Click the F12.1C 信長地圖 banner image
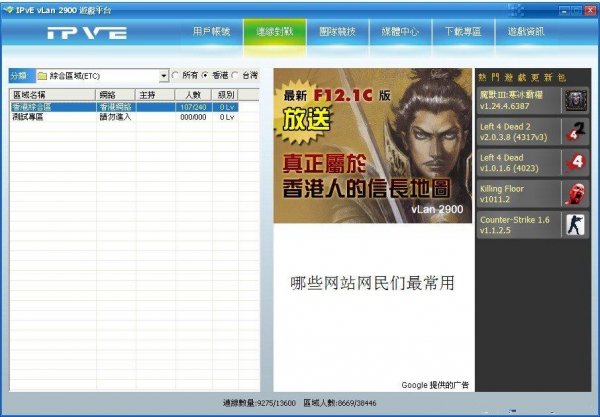This screenshot has width=600, height=417. point(373,146)
